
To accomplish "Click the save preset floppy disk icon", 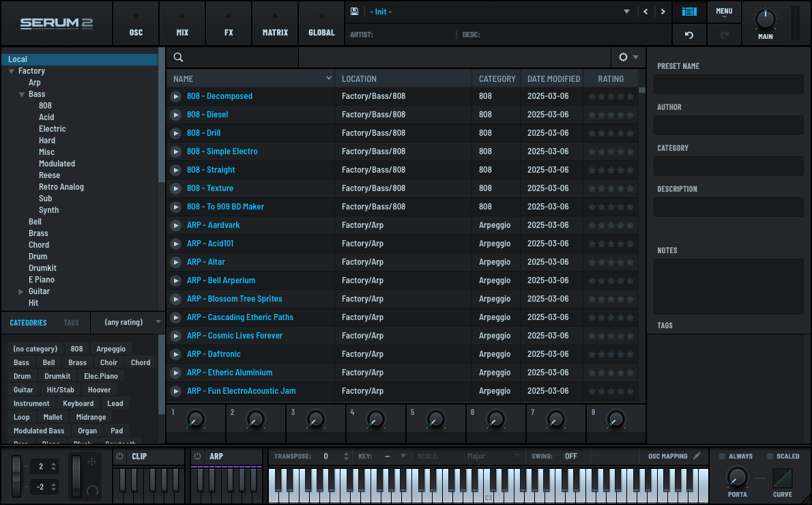I will click(x=354, y=12).
